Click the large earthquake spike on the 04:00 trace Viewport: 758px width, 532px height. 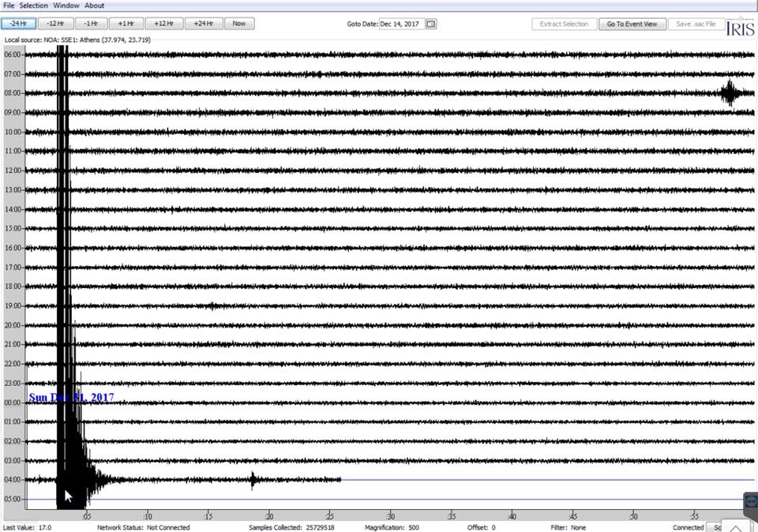(71, 479)
